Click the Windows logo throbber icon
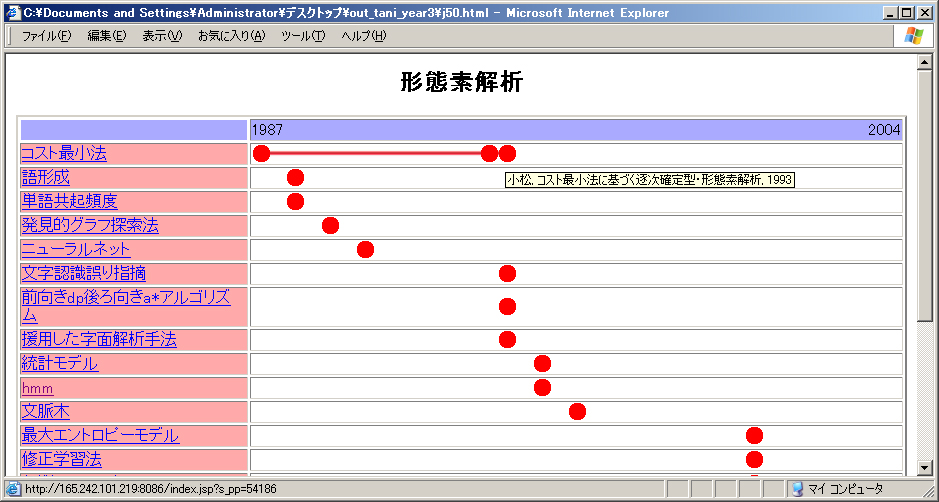939x502 pixels. (914, 36)
